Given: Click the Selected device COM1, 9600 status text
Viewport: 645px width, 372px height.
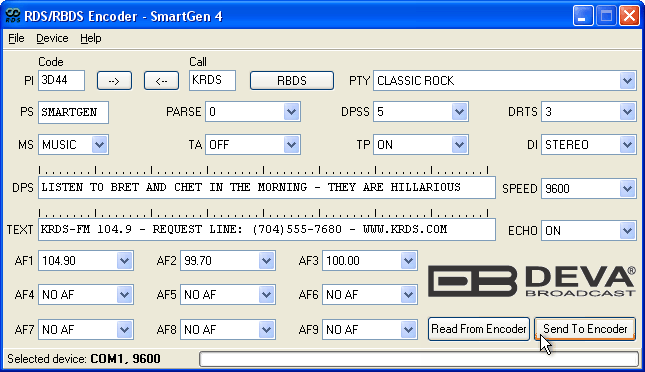Looking at the screenshot, I should point(84,359).
